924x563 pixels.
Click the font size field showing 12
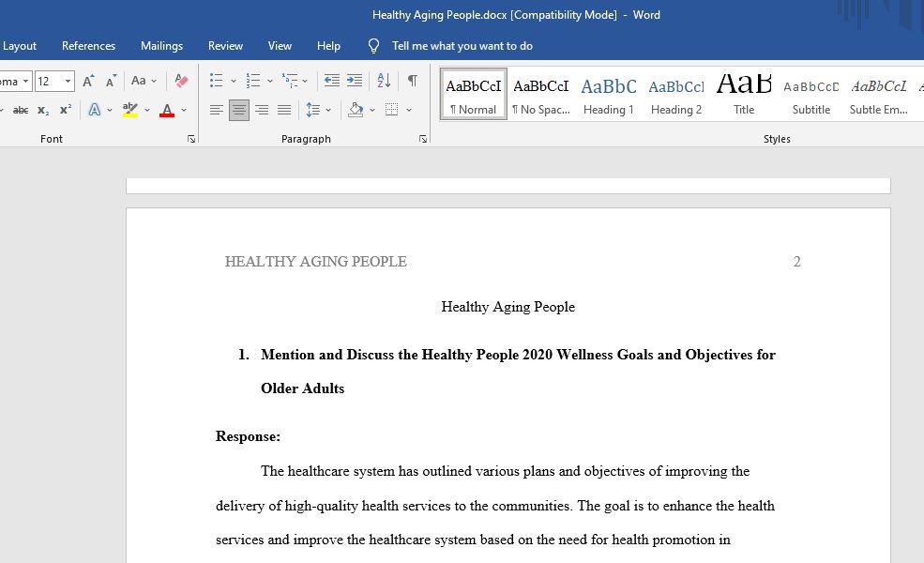click(49, 82)
